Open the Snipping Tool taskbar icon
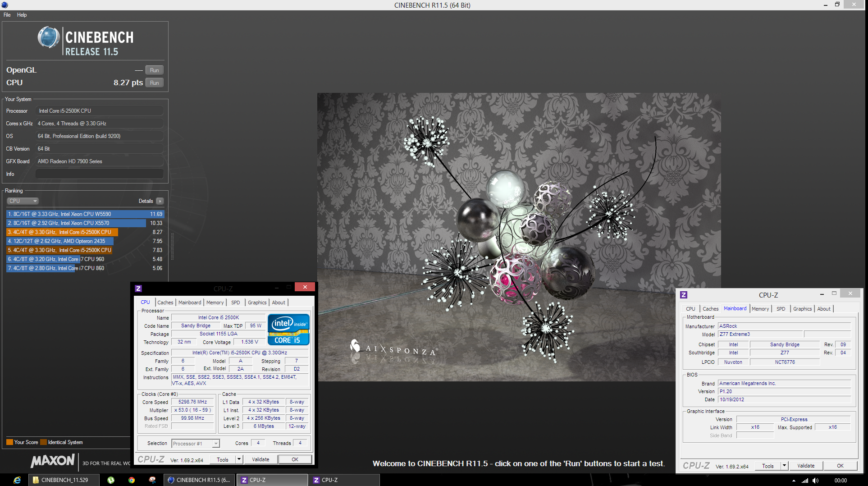This screenshot has width=868, height=486. 152,480
